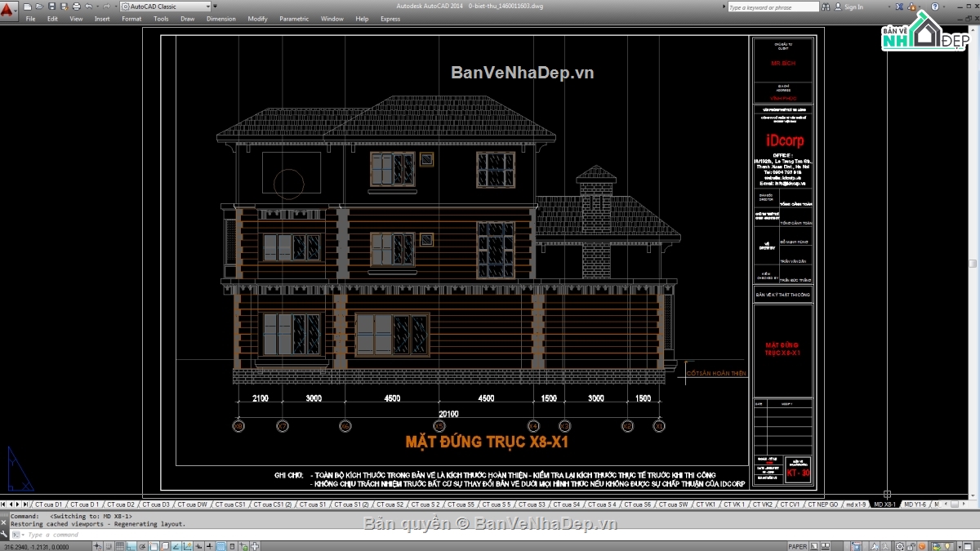Toggle Dynamic Input in status bar

click(198, 546)
